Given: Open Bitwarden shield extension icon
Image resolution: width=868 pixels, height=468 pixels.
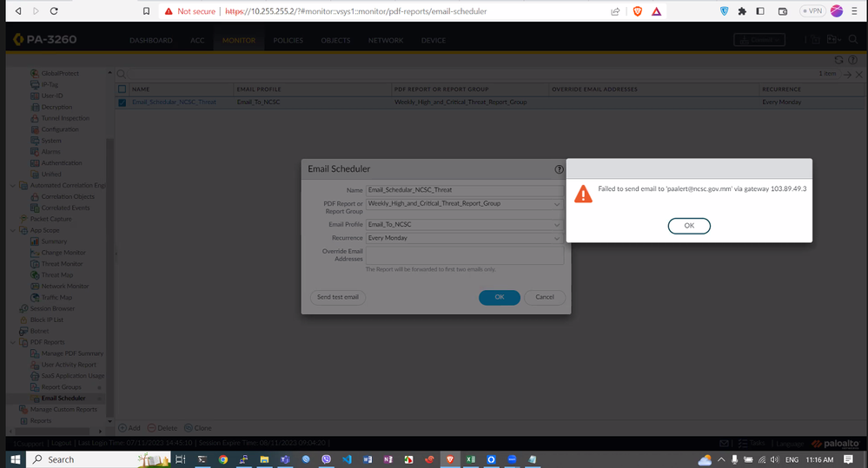Looking at the screenshot, I should point(724,11).
